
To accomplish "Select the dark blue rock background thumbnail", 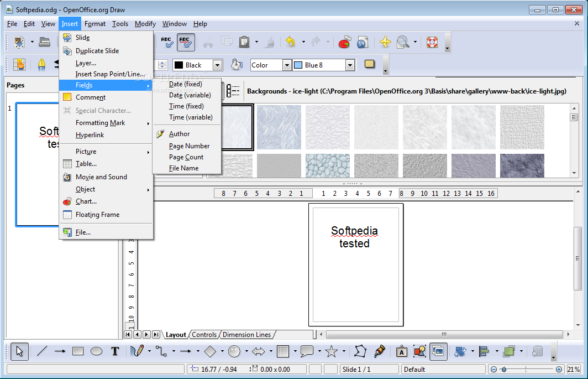I will 522,165.
